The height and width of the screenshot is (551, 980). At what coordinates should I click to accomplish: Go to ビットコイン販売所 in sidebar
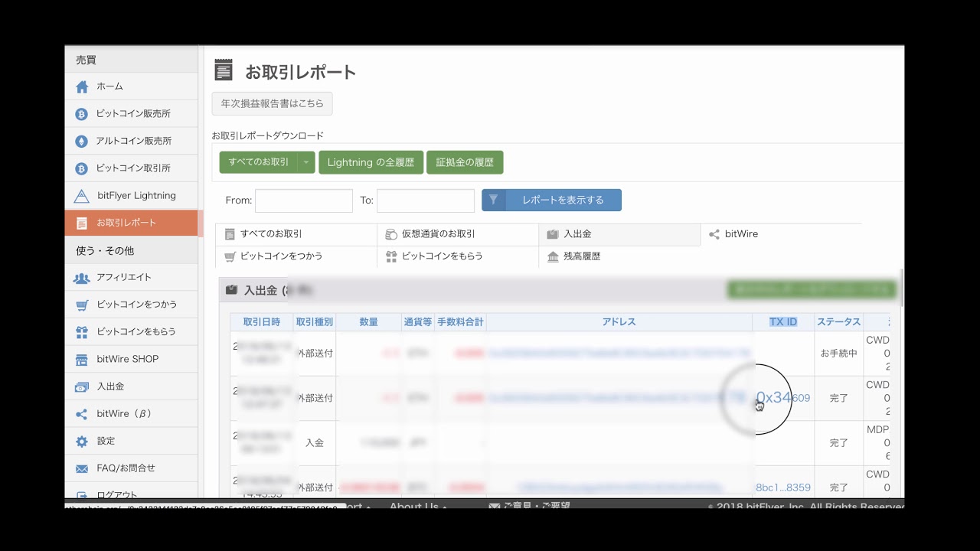coord(131,114)
